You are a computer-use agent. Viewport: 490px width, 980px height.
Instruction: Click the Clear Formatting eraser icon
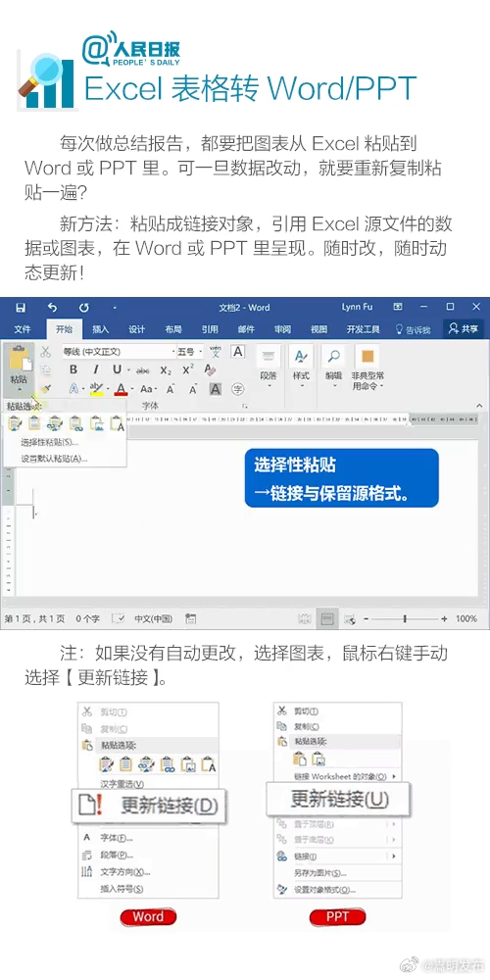pos(211,370)
